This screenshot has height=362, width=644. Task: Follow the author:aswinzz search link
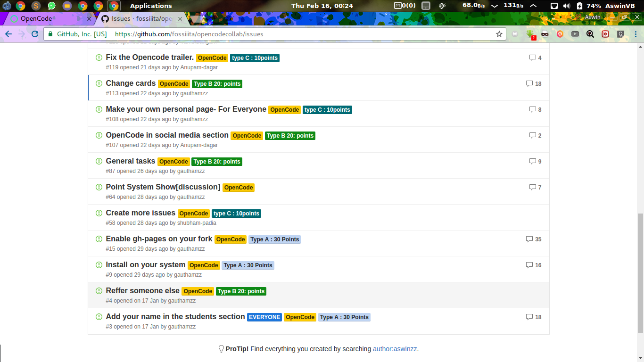tap(395, 349)
